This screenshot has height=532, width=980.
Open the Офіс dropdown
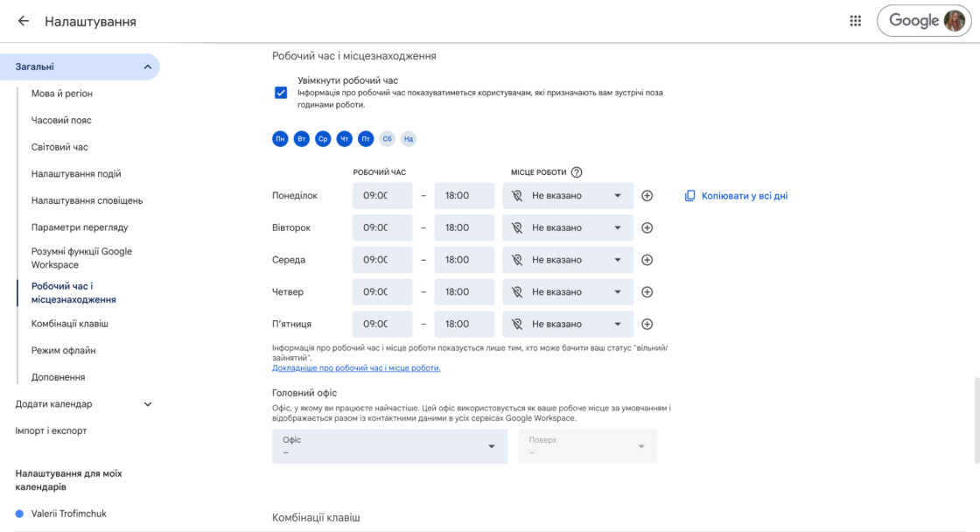389,446
